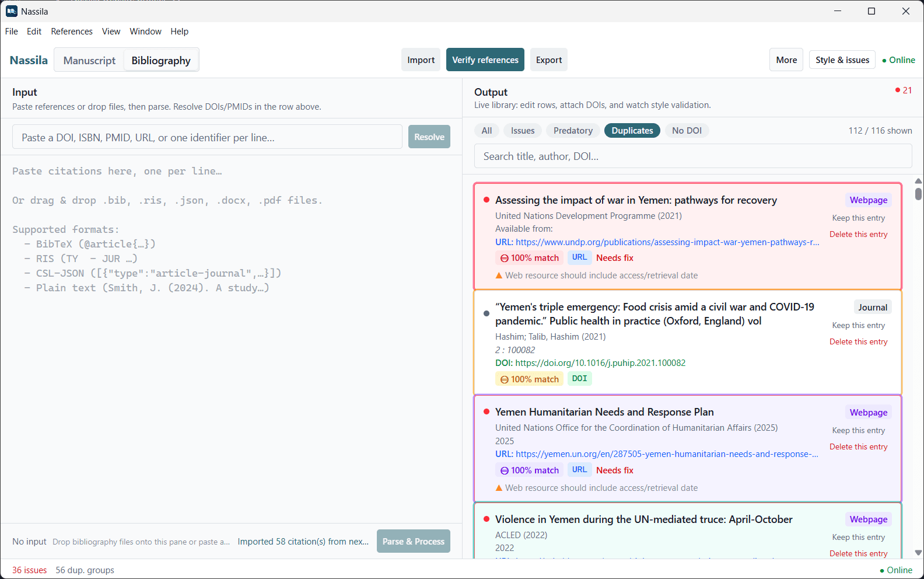The width and height of the screenshot is (924, 579).
Task: Click warning triangle icon under Yemen Humanitarian Needs entry
Action: point(499,488)
